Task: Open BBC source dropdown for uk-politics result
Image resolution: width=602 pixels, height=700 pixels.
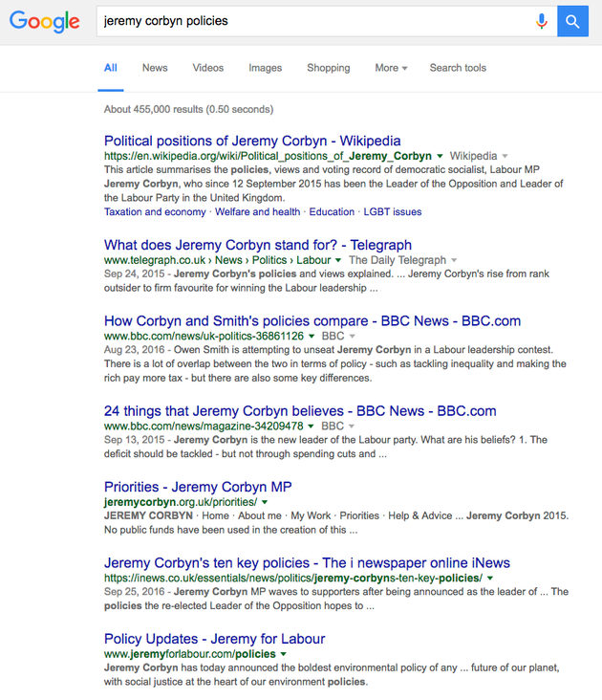Action: point(338,336)
